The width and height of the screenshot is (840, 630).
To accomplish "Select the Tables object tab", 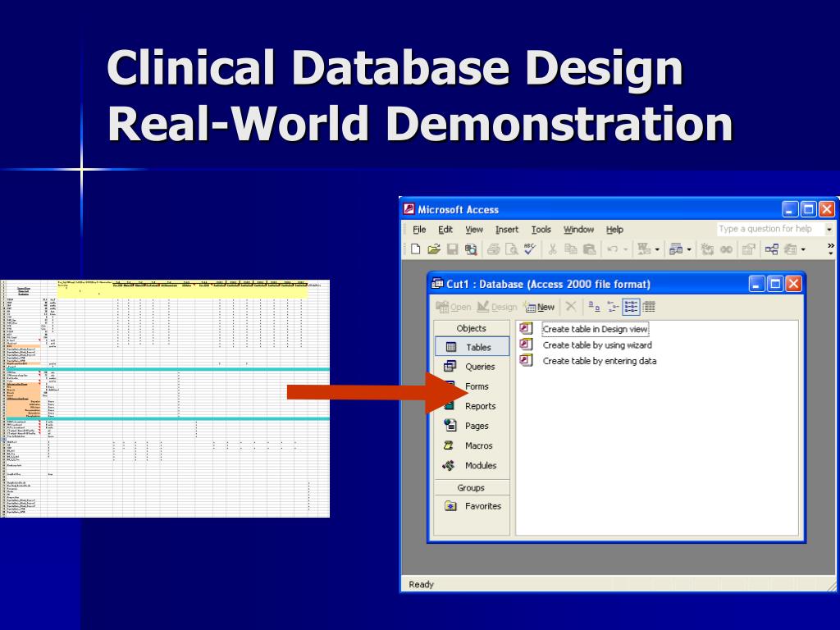I will point(472,347).
